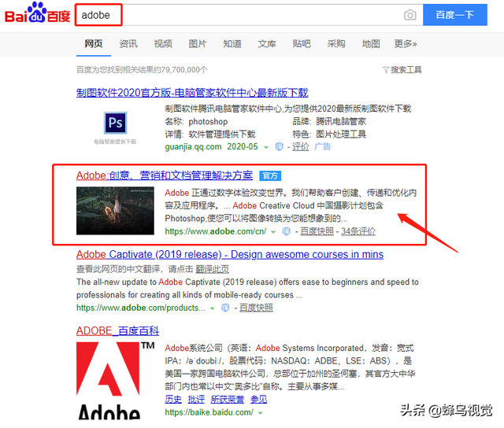Click the 翻译此页 link
The height and width of the screenshot is (428, 504).
tap(212, 269)
